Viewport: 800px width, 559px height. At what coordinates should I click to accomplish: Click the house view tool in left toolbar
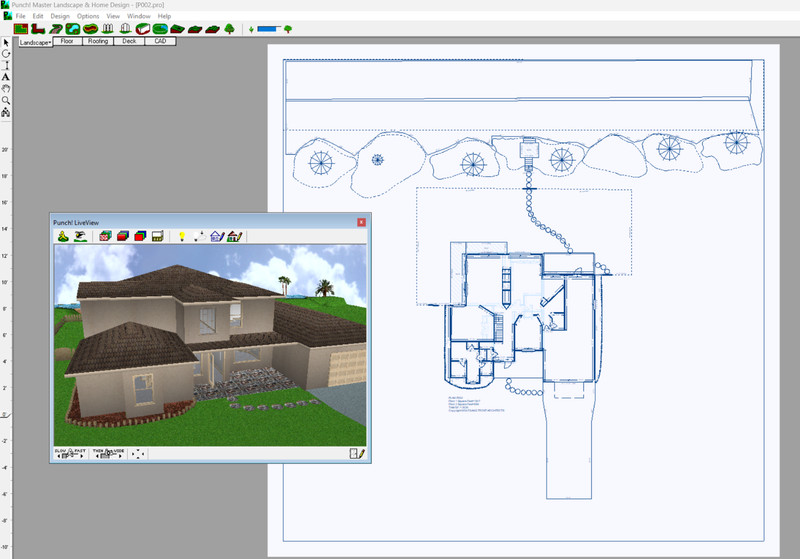(x=6, y=112)
